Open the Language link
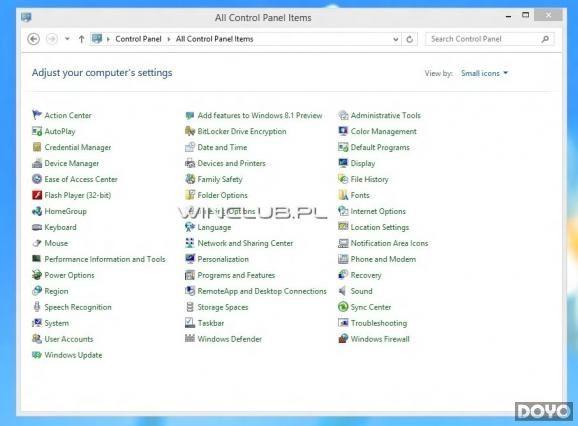The width and height of the screenshot is (578, 426). (x=214, y=227)
